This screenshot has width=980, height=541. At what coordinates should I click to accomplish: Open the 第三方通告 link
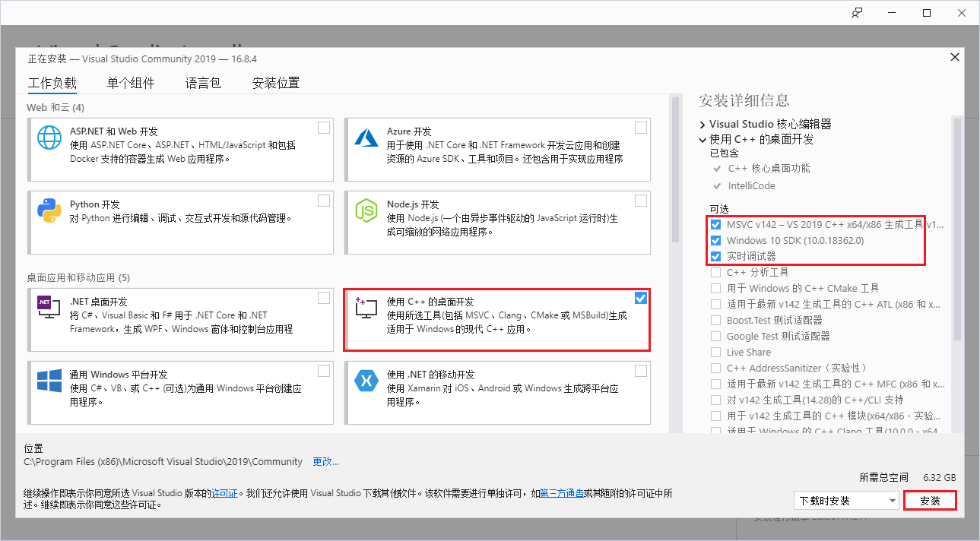[562, 493]
